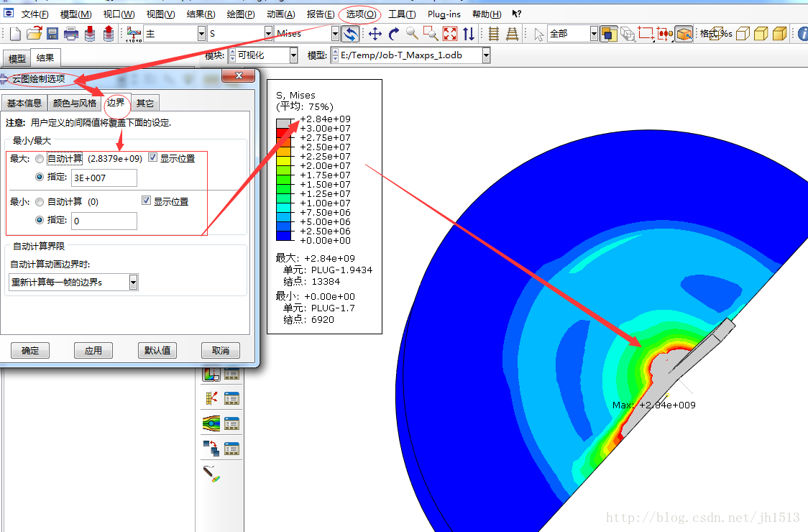Click the 默认值 button
Screen dimensions: 808x532
[x=157, y=351]
